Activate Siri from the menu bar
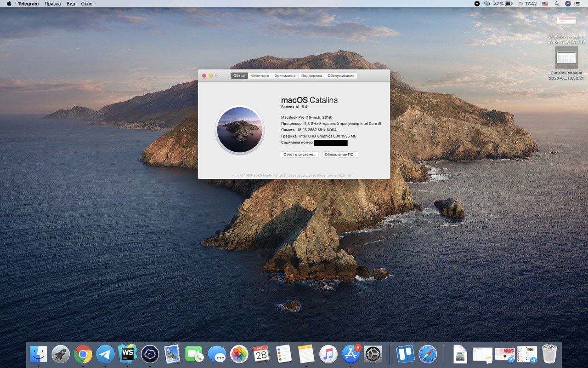The image size is (588, 368). click(x=568, y=4)
